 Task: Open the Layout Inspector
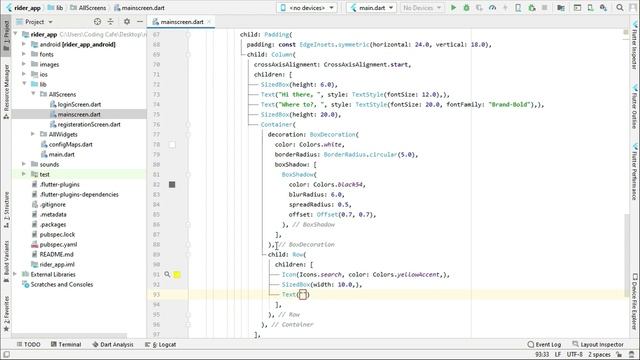tap(598, 344)
